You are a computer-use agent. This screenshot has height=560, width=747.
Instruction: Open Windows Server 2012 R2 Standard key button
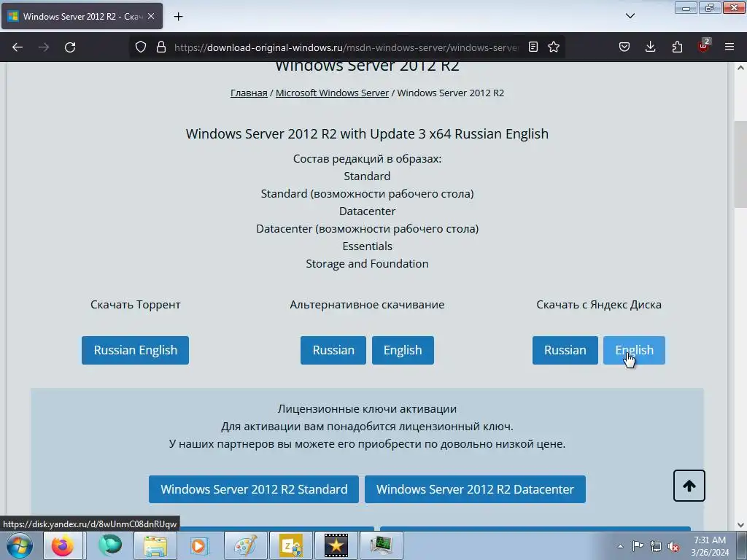(x=253, y=489)
